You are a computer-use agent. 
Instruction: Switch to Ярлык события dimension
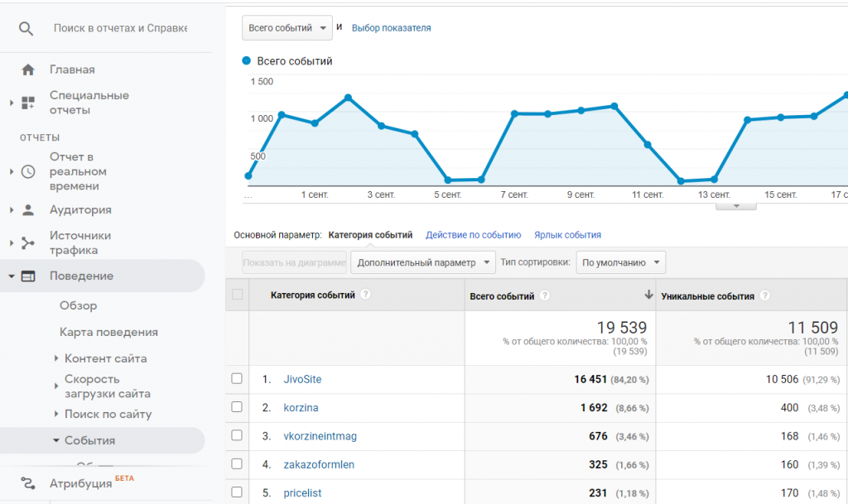click(567, 235)
